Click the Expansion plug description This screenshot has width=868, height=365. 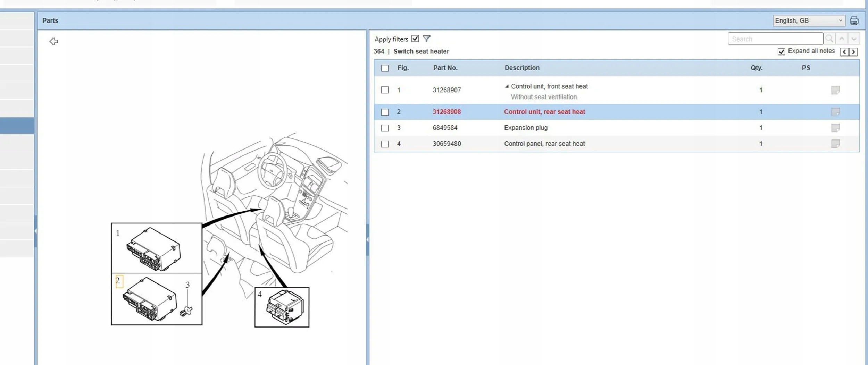[526, 128]
